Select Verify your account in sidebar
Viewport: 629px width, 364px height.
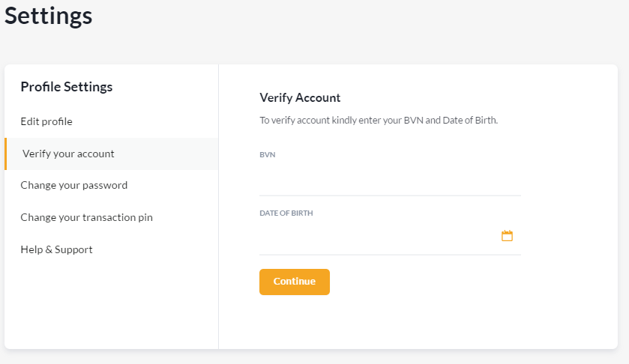(x=68, y=154)
